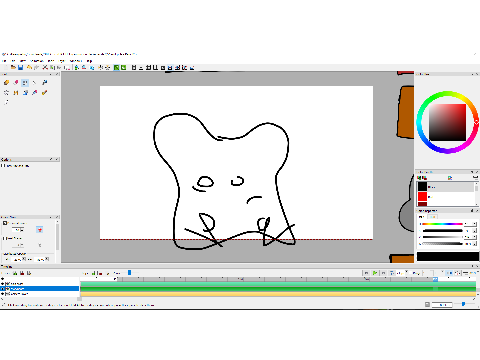Remove keyframe with the red timeline button
The image size is (480, 360).
(100, 273)
